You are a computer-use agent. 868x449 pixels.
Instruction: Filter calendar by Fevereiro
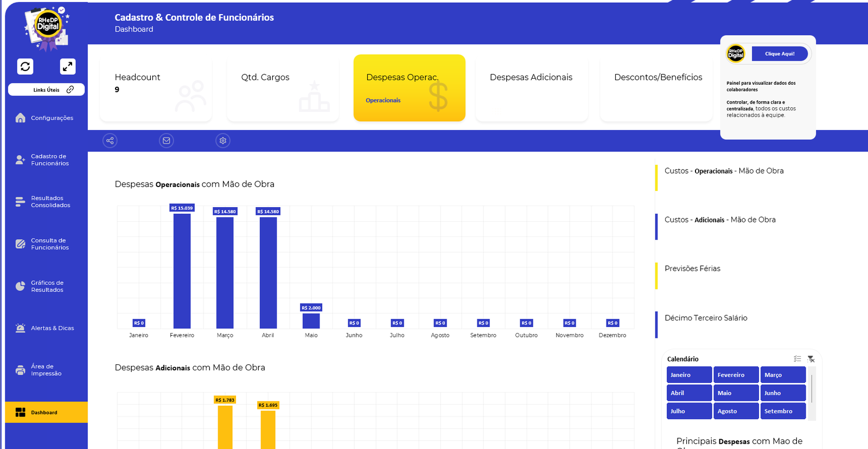coord(736,375)
